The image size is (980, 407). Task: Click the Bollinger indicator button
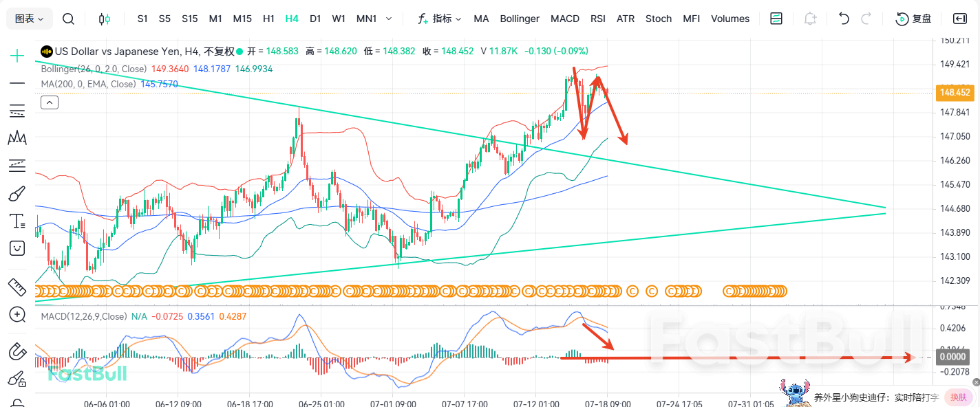tap(520, 19)
